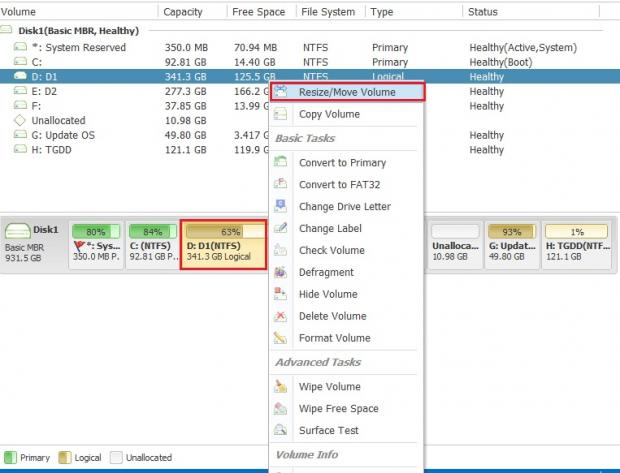Screen dimensions: 620x473
Task: Choose Convert to FAT32 from menu
Action: 339,184
